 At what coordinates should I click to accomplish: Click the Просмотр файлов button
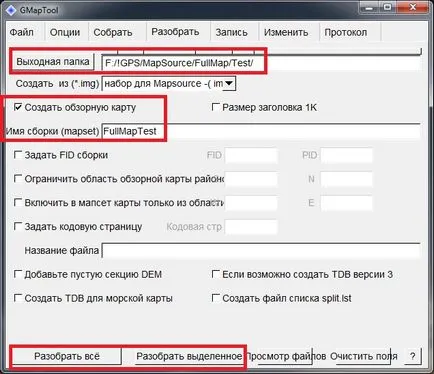pos(285,356)
